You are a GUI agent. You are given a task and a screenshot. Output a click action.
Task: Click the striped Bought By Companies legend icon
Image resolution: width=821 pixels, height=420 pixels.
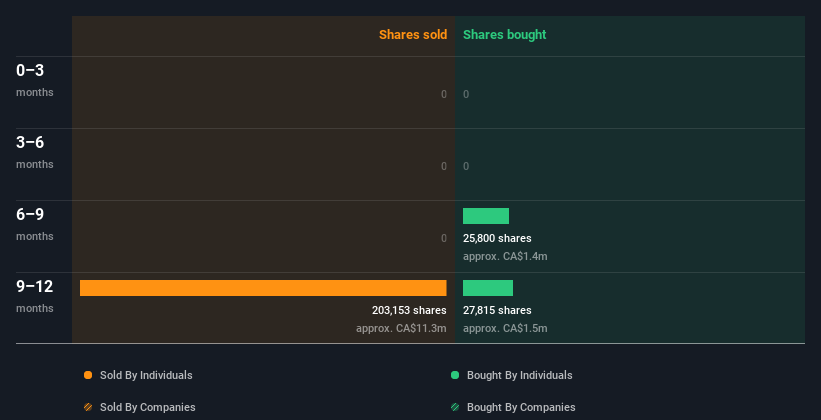[455, 407]
